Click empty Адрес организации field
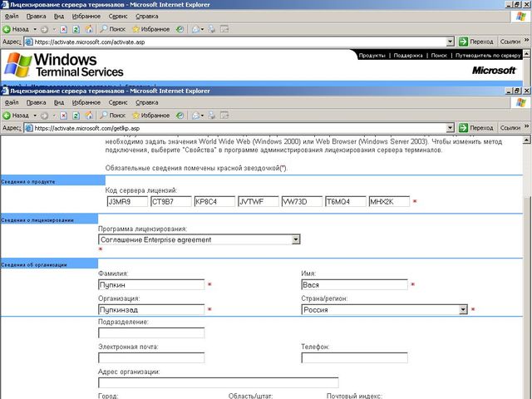532x399 pixels. coord(218,382)
